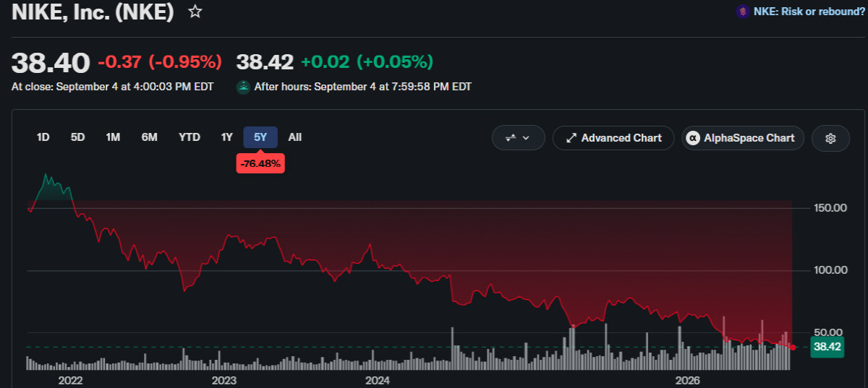Click the 2026 label on time axis
868x388 pixels.
pyautogui.click(x=686, y=380)
